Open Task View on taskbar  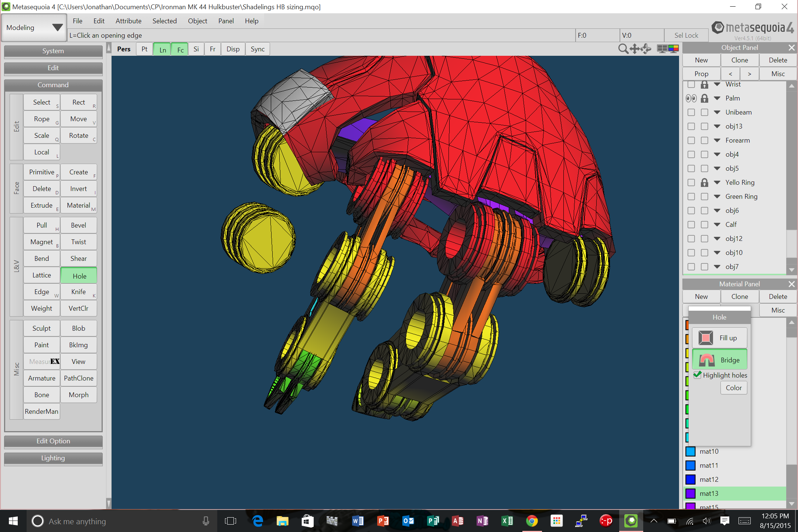pos(230,521)
